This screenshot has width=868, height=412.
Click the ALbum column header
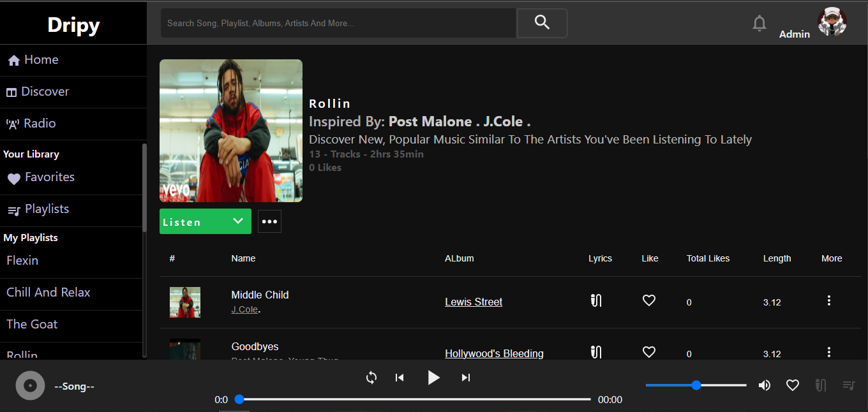click(x=460, y=258)
